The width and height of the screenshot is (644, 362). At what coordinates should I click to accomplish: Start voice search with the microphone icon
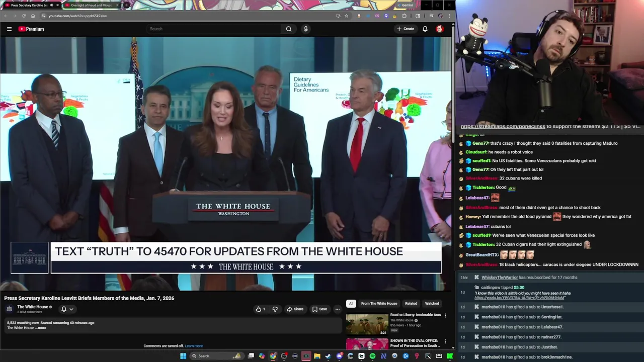click(305, 29)
